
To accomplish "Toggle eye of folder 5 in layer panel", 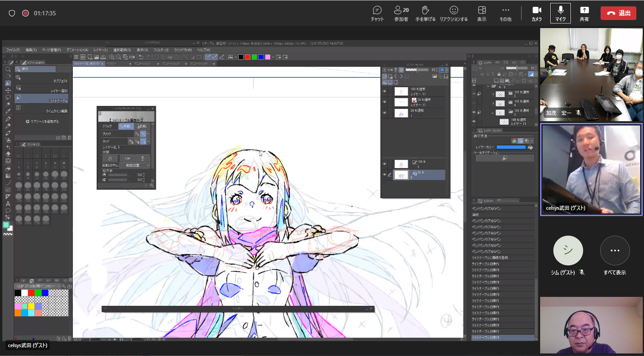I will [474, 94].
